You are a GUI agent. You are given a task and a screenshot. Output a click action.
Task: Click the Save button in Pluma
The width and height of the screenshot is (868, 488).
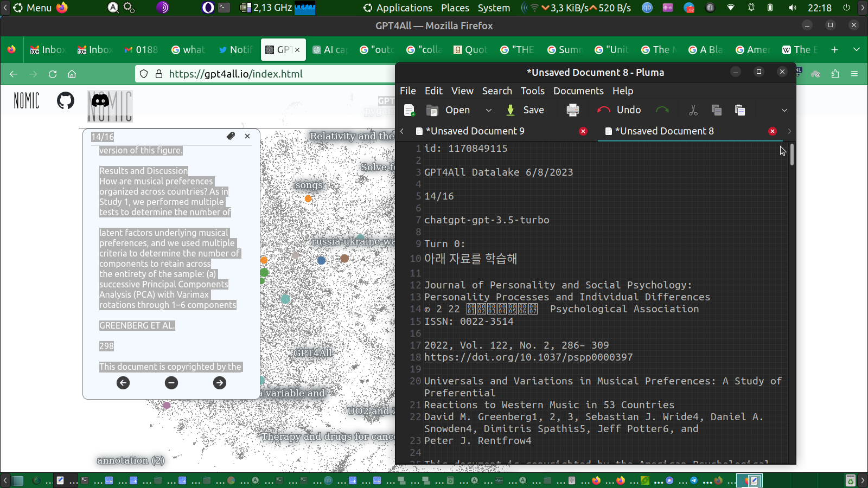tap(525, 110)
